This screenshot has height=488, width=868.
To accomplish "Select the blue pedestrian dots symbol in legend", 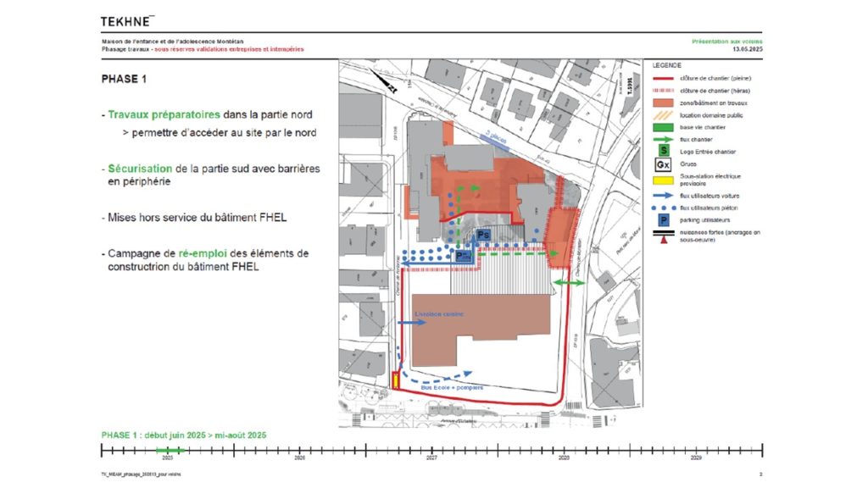I will coord(663,208).
